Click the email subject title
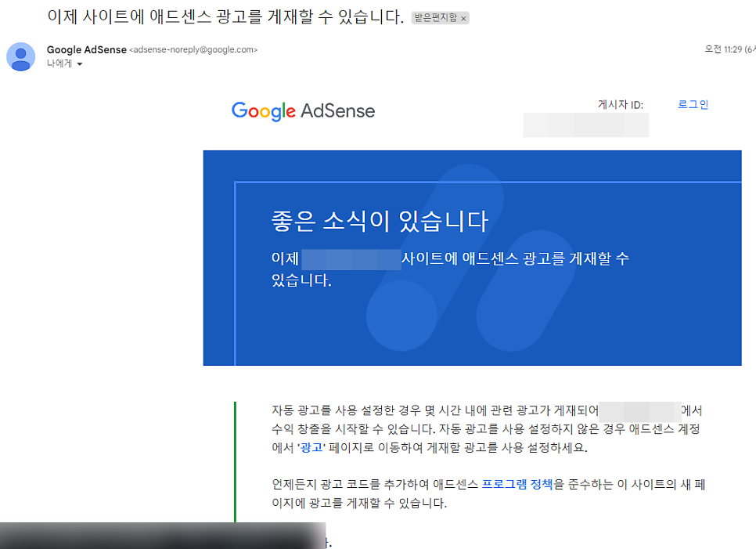756x549 pixels. 225,17
